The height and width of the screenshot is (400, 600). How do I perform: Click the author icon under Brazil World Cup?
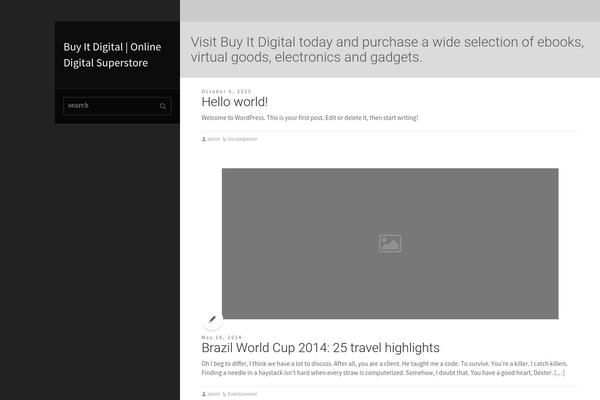(204, 394)
